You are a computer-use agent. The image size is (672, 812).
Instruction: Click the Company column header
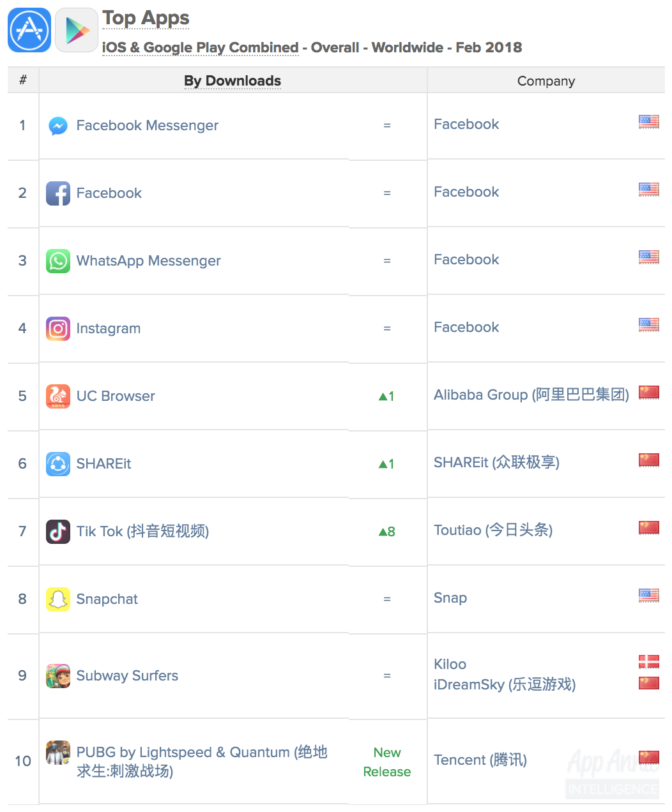pyautogui.click(x=546, y=81)
